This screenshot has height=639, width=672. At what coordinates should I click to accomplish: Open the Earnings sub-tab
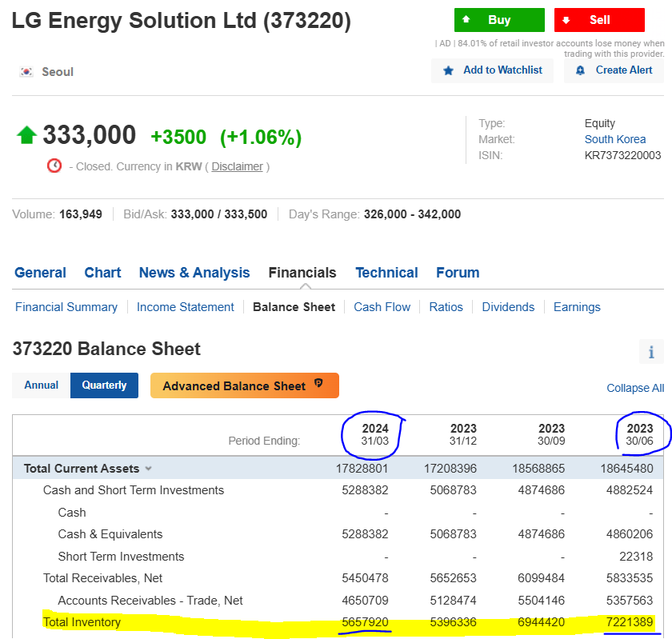577,307
